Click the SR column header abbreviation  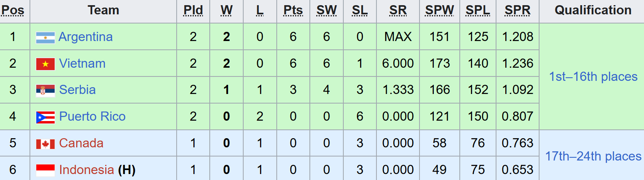click(x=398, y=10)
